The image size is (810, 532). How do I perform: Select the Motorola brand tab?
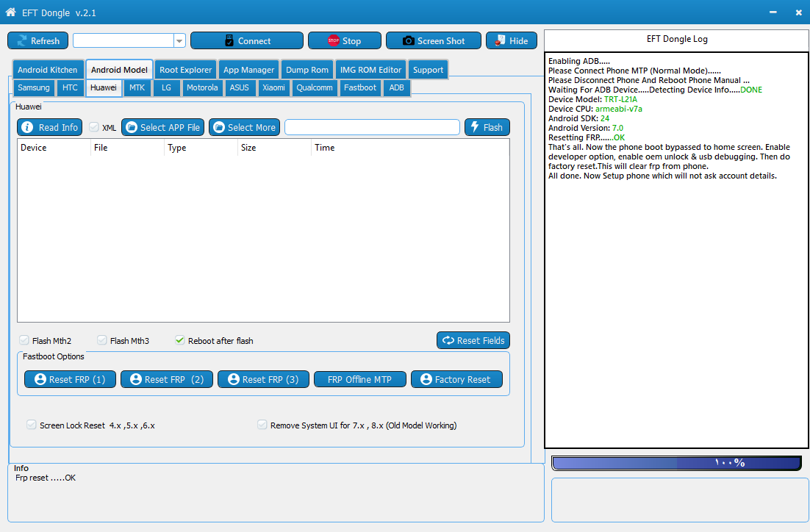click(202, 87)
